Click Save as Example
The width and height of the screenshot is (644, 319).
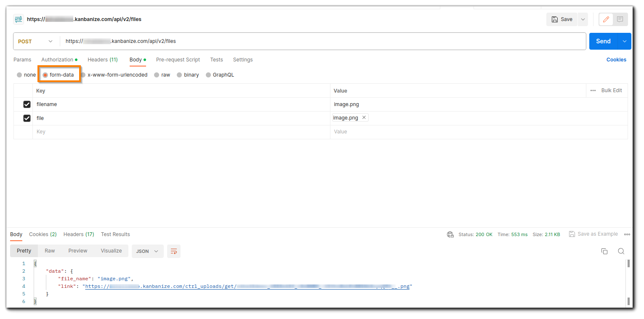point(593,234)
